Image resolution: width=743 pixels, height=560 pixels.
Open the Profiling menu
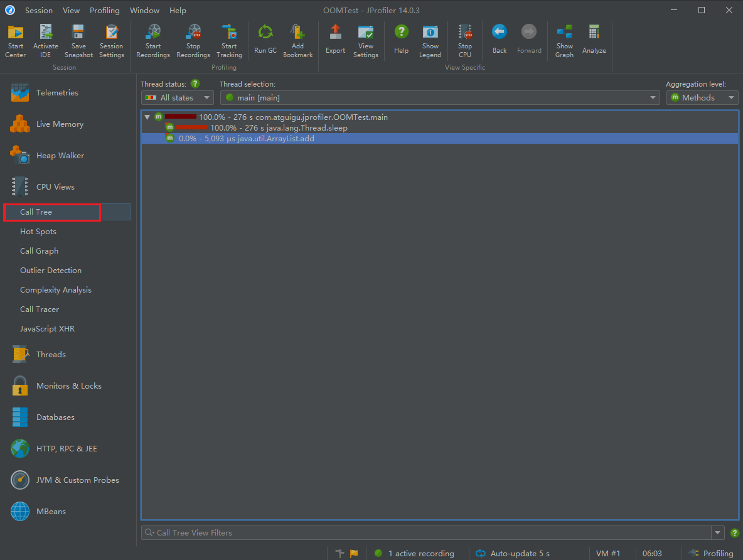(x=105, y=11)
